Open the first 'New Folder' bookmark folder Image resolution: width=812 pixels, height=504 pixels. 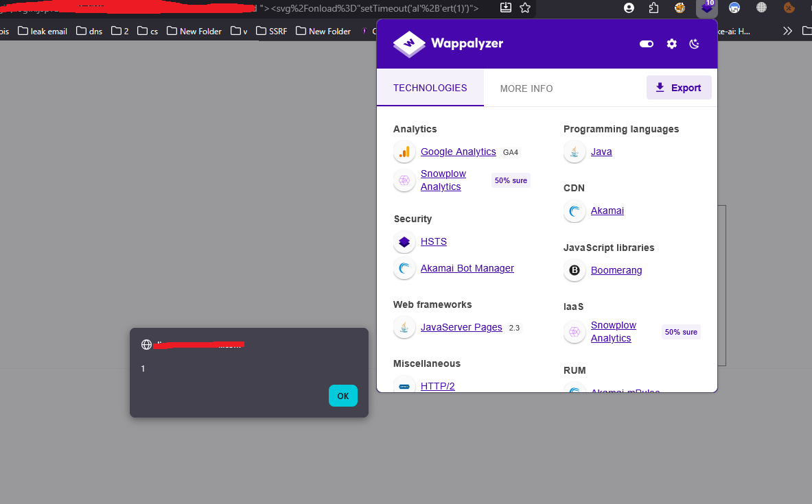point(194,31)
